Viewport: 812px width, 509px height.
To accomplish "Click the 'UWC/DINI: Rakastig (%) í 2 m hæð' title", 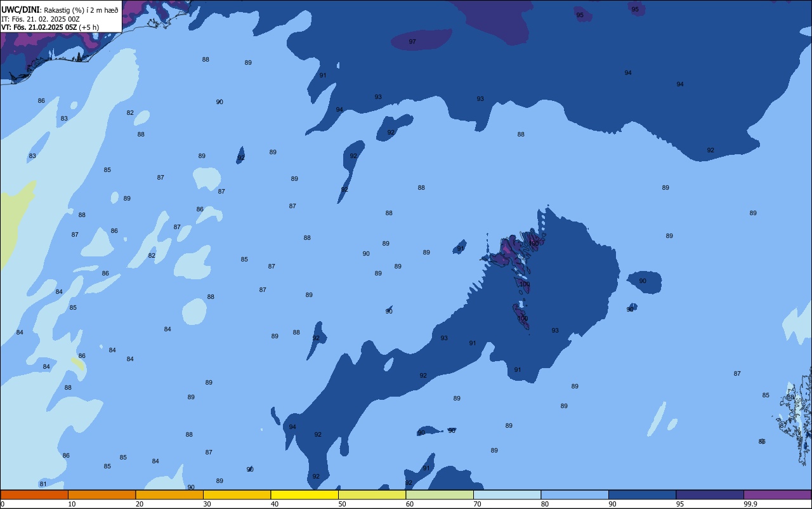I will (x=60, y=10).
